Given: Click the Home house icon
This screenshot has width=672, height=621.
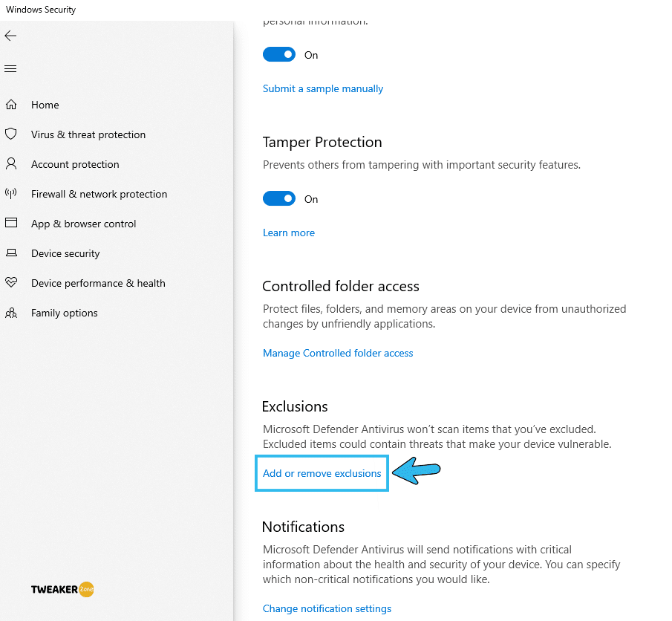Looking at the screenshot, I should (x=11, y=105).
